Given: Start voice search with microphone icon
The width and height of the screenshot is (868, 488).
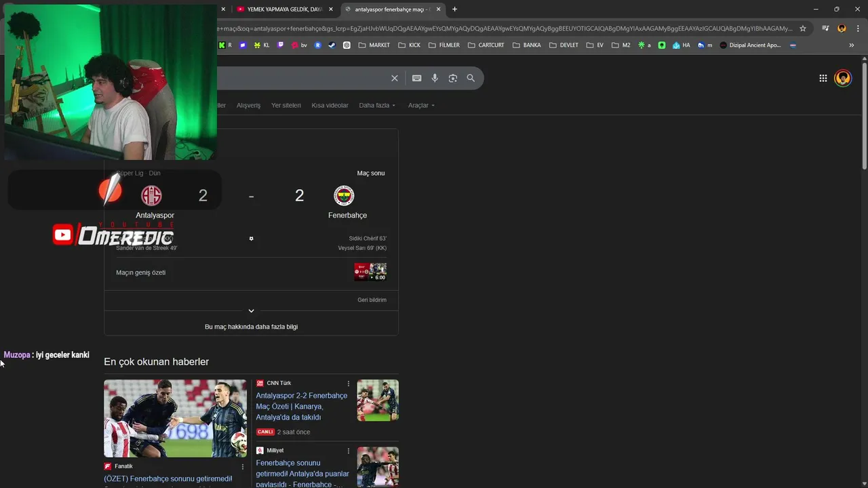Looking at the screenshot, I should click(435, 78).
